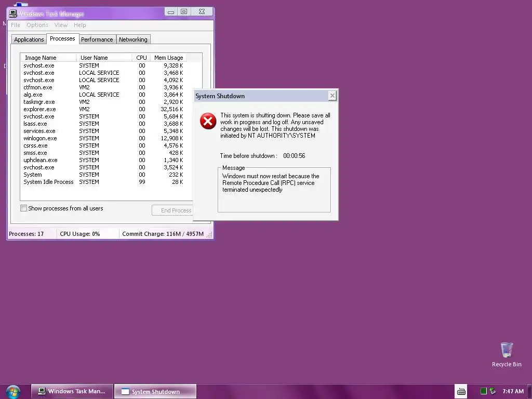532x399 pixels.
Task: Select the Processes tab
Action: (62, 38)
